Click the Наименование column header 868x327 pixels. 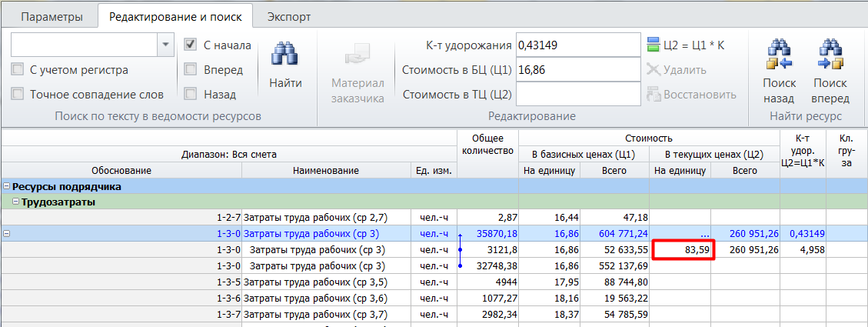(x=326, y=171)
